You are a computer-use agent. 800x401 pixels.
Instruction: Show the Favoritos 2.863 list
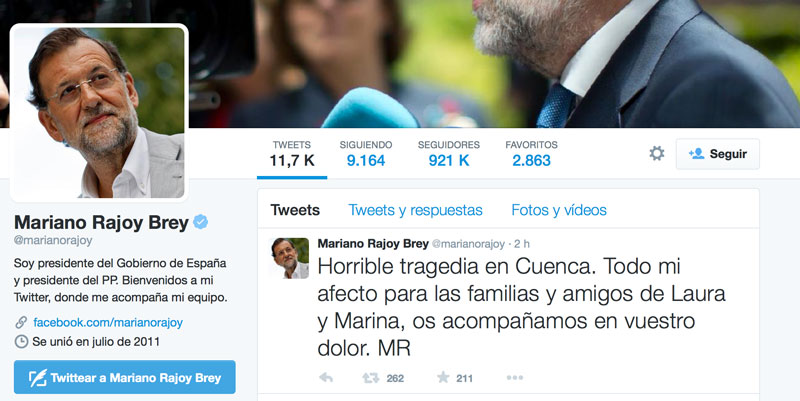coord(531,154)
